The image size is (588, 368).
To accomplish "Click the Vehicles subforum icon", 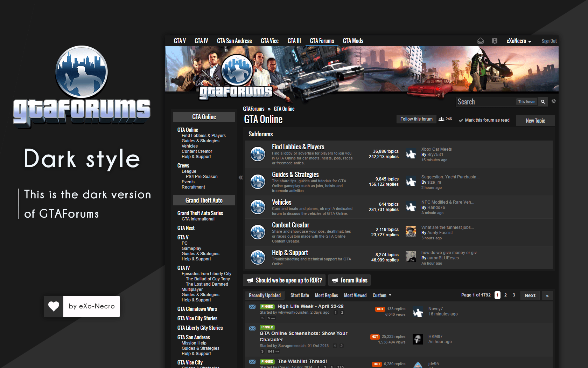I will (258, 207).
